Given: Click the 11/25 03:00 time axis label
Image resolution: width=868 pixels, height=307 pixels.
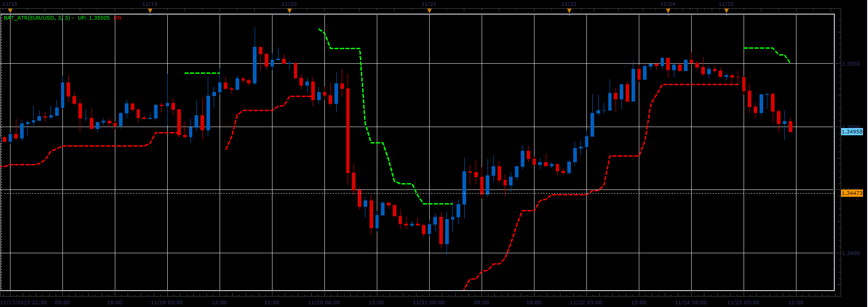Looking at the screenshot, I should [743, 302].
